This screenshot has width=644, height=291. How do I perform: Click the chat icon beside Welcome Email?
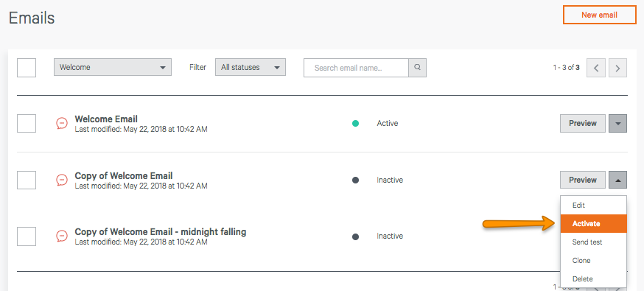pos(62,123)
